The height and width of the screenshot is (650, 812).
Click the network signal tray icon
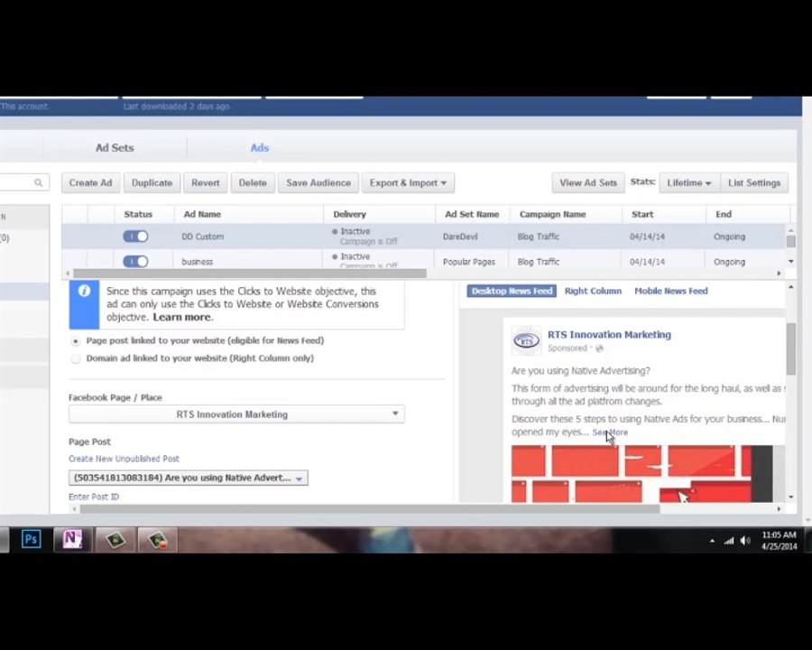point(729,541)
